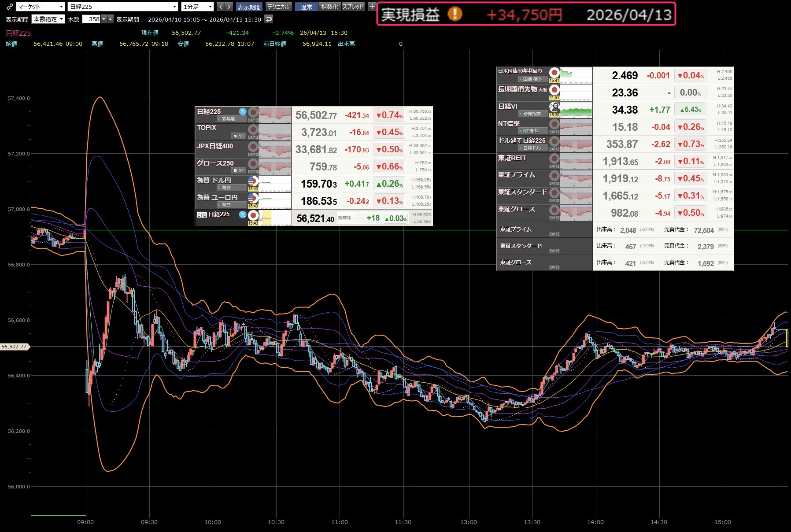Toggle the 通常 display mode
791x532 pixels.
click(307, 7)
